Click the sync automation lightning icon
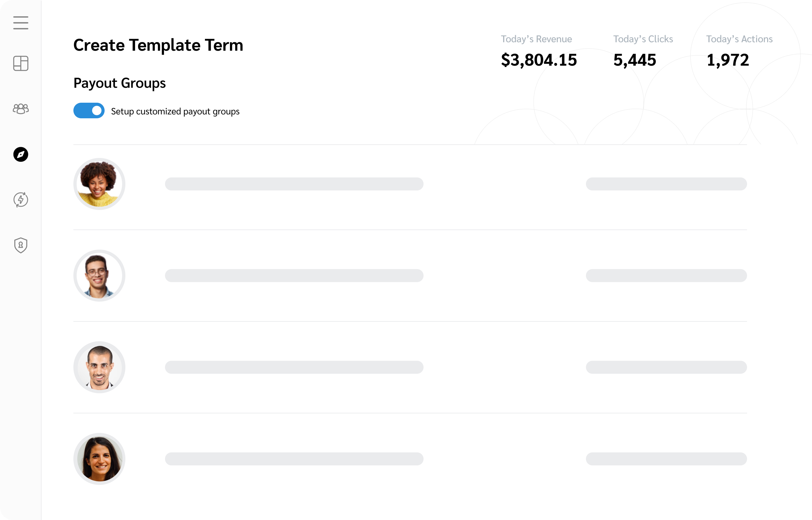This screenshot has height=520, width=812. point(20,200)
